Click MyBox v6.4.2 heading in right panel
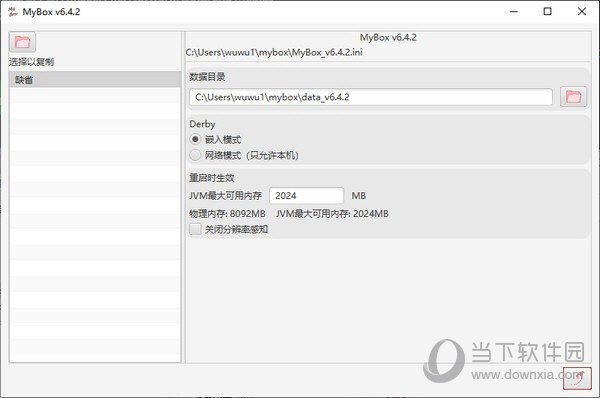 [x=388, y=38]
